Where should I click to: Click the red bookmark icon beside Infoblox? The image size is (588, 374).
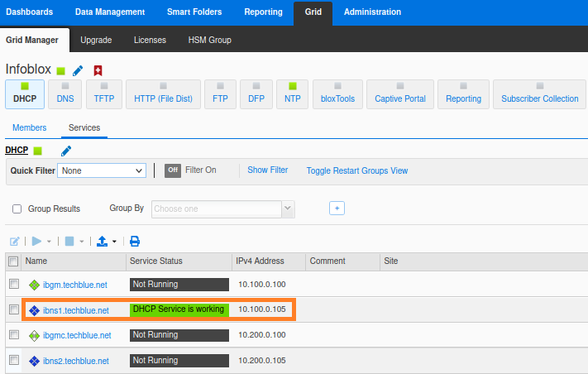point(98,71)
